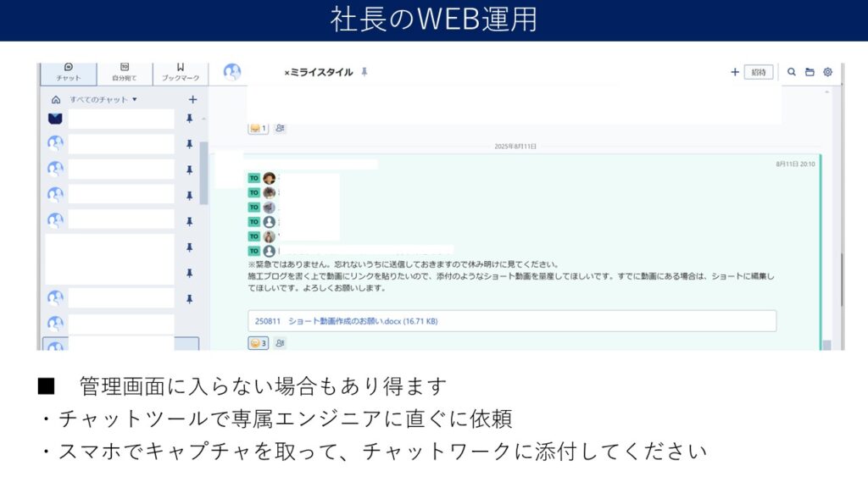The image size is (868, 488).
Task: Toggle the pin on the second chat row
Action: [x=190, y=144]
